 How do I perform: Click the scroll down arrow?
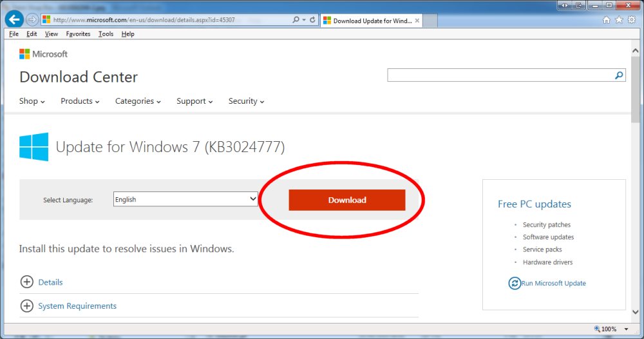coord(636,313)
